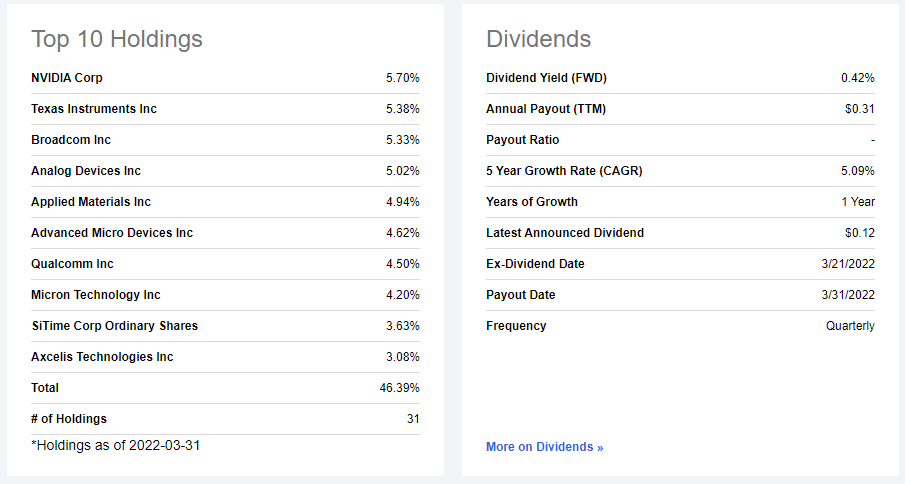
Task: Click the Ex-Dividend Date label
Action: (536, 264)
